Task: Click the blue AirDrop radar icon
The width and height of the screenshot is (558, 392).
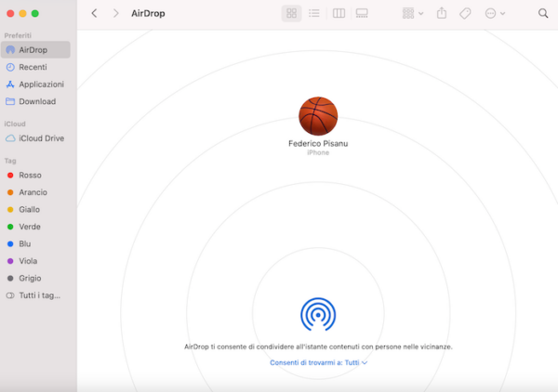Action: click(318, 315)
